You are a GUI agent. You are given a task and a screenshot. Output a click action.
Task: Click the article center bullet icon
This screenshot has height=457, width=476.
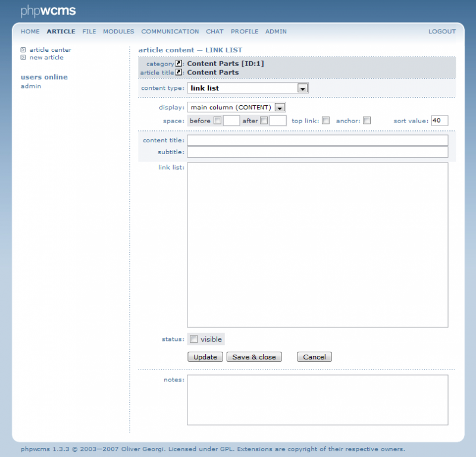23,49
